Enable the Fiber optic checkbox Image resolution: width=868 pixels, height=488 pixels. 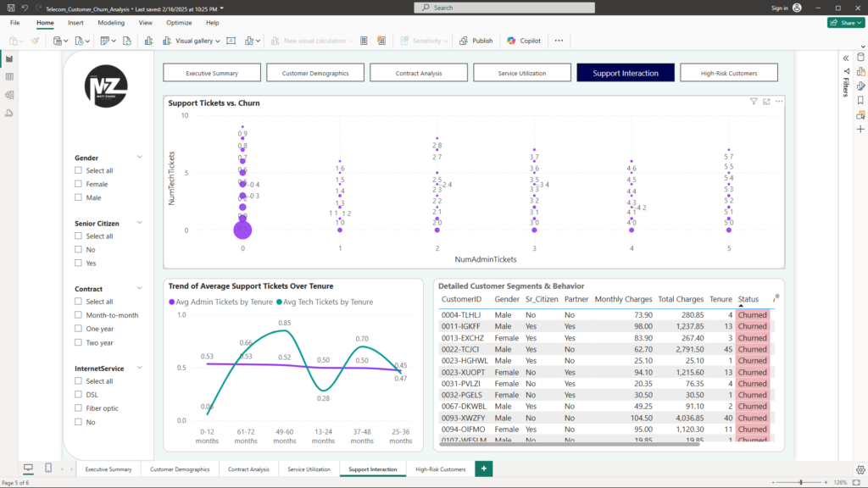79,408
